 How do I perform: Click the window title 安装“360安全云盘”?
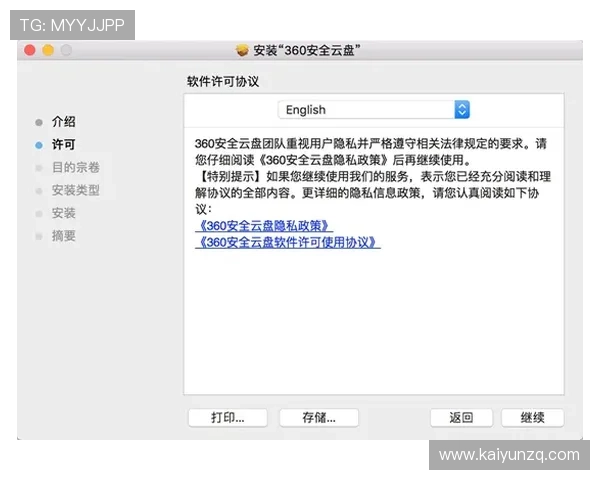click(307, 50)
